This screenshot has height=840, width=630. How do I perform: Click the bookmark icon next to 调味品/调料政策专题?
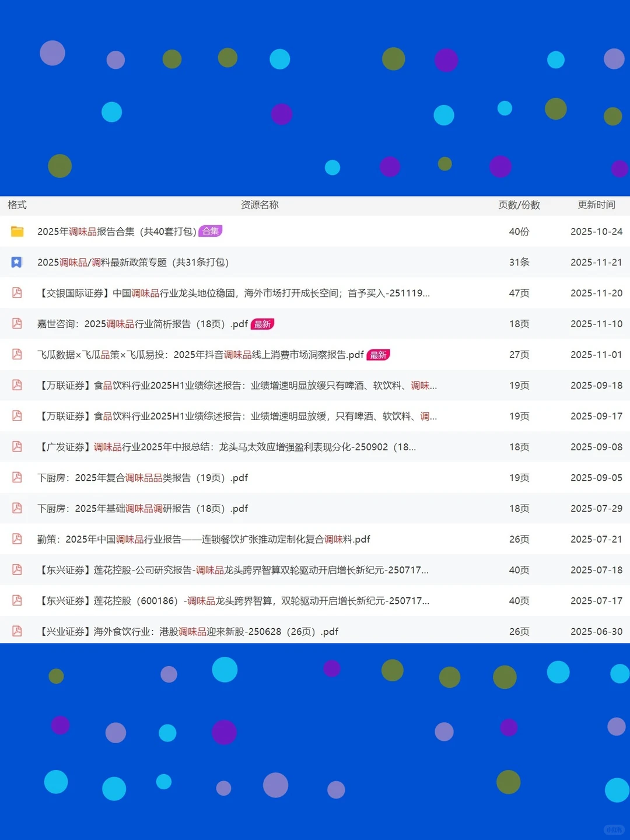click(16, 262)
